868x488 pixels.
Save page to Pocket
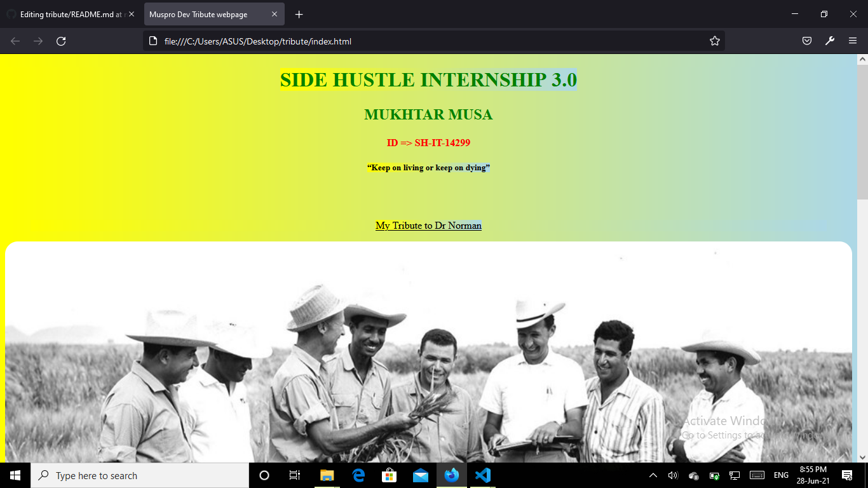tap(806, 40)
